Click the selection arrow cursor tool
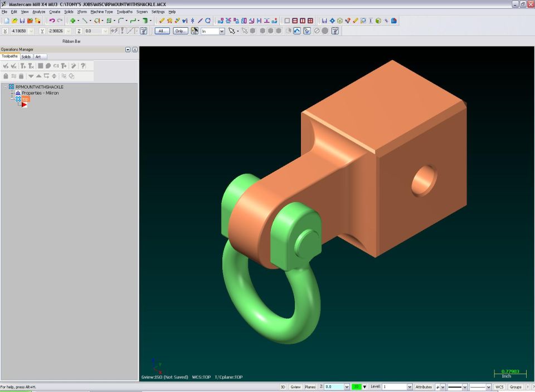Viewport: 535px width, 392px height. point(232,31)
